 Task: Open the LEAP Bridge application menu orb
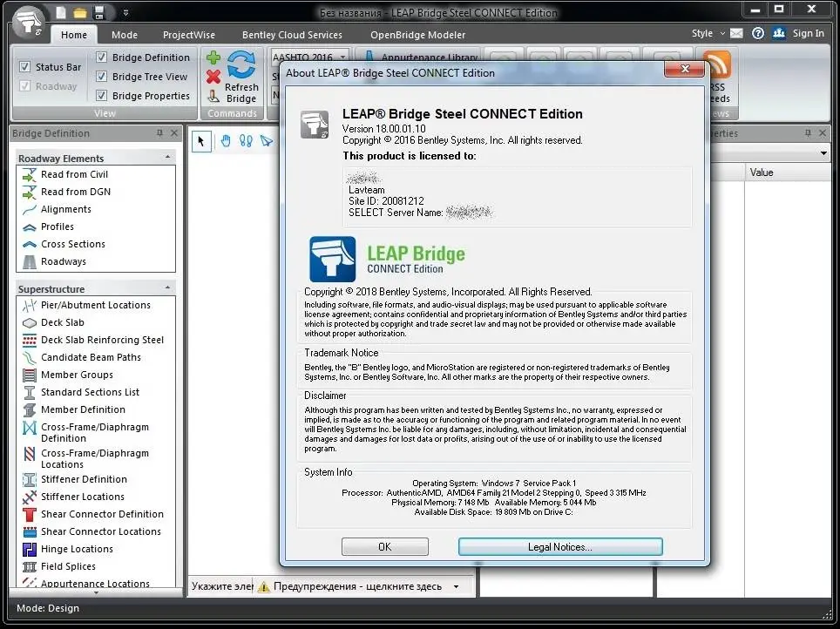[x=28, y=21]
